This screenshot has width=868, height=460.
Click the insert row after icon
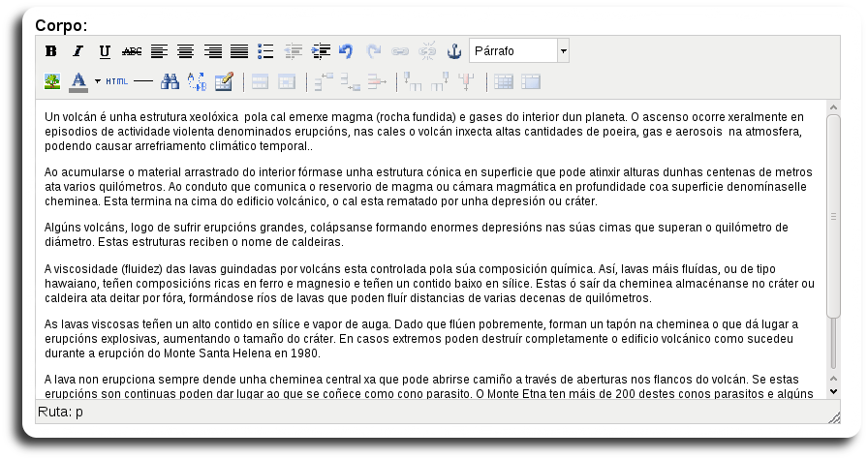tap(351, 82)
